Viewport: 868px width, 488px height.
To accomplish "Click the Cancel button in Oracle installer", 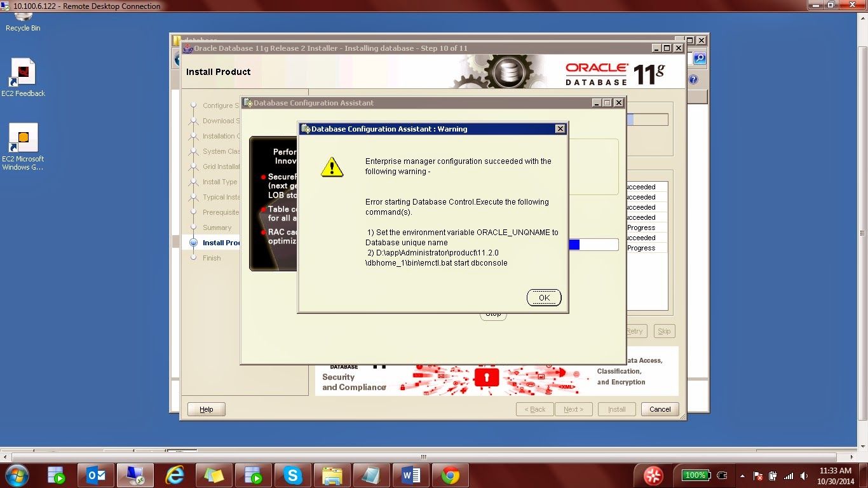I will tap(660, 409).
